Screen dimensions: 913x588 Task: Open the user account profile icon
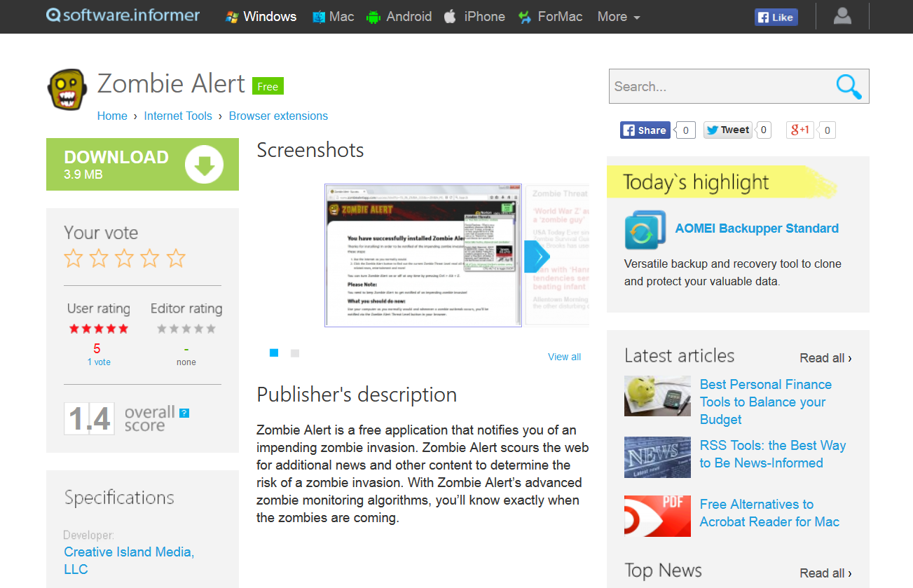coord(842,16)
